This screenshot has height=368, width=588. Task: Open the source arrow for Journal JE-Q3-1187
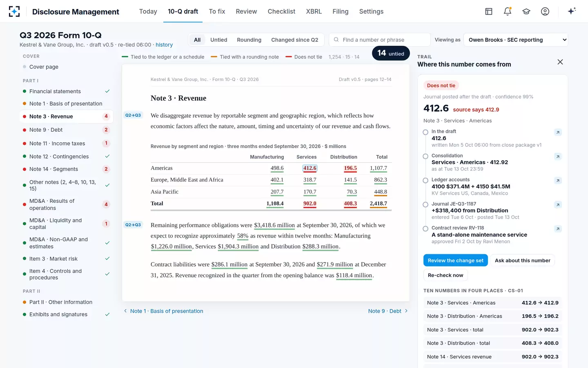coord(558,205)
